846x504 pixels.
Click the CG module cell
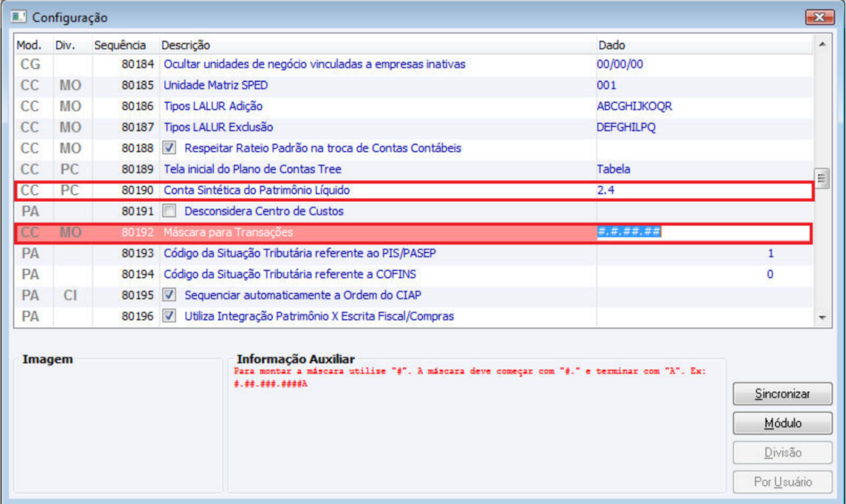coord(30,64)
